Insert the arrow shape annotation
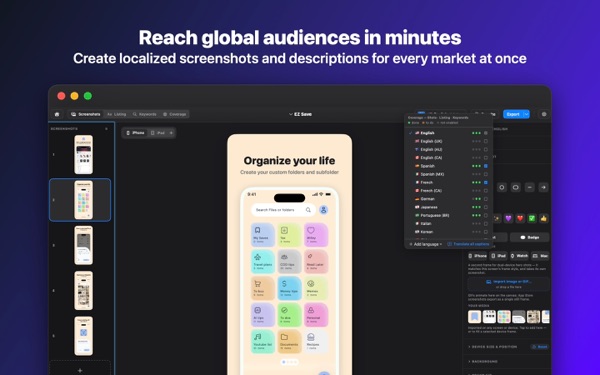The height and width of the screenshot is (375, 600). point(543,187)
